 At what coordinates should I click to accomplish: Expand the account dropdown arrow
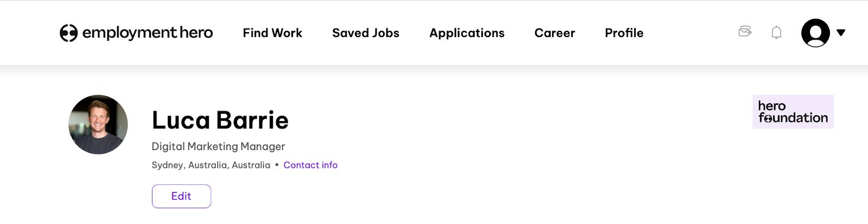[x=841, y=33]
